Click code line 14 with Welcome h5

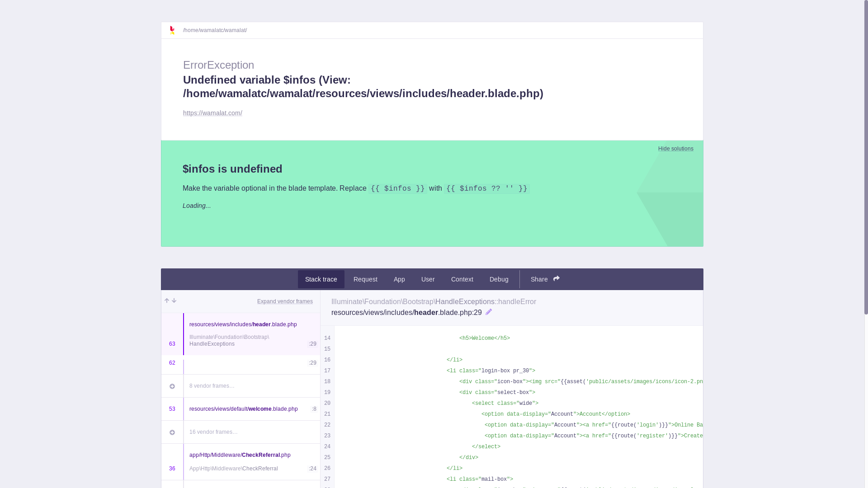tap(485, 338)
